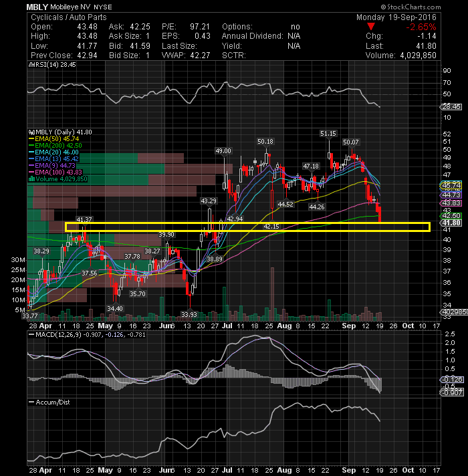The image size is (468, 476).
Task: Click the EMA(9) 44.73 legend entry
Action: pyautogui.click(x=55, y=165)
